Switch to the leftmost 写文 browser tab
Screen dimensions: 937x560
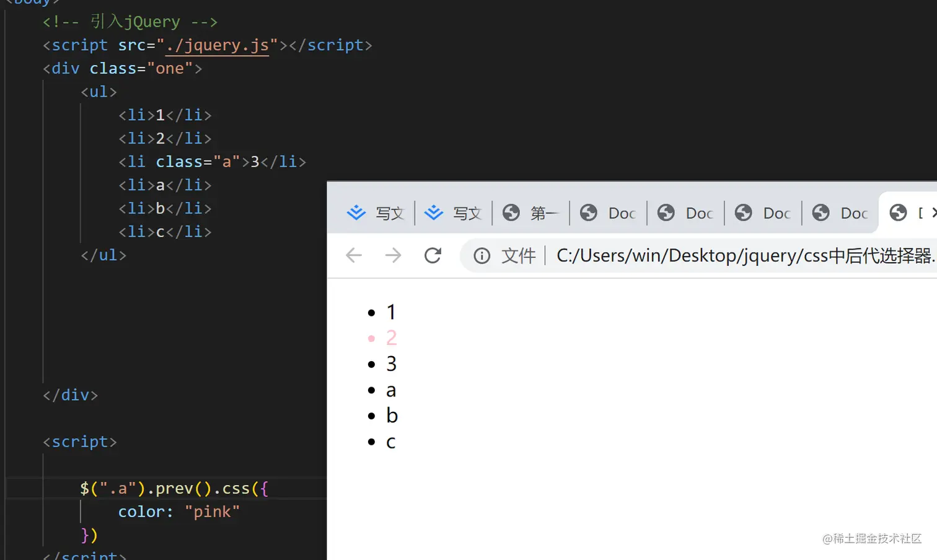pos(376,213)
